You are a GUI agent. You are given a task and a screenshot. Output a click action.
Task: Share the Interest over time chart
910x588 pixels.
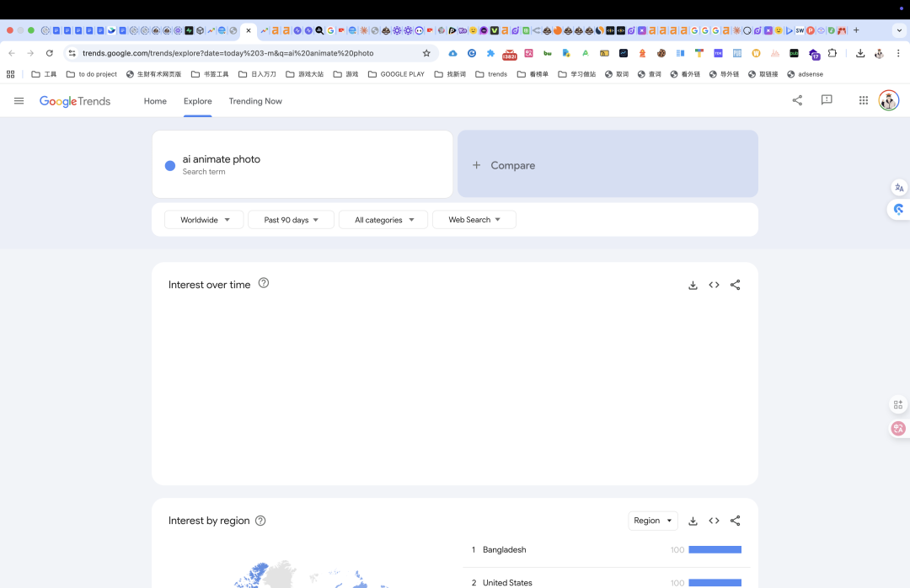[736, 285]
